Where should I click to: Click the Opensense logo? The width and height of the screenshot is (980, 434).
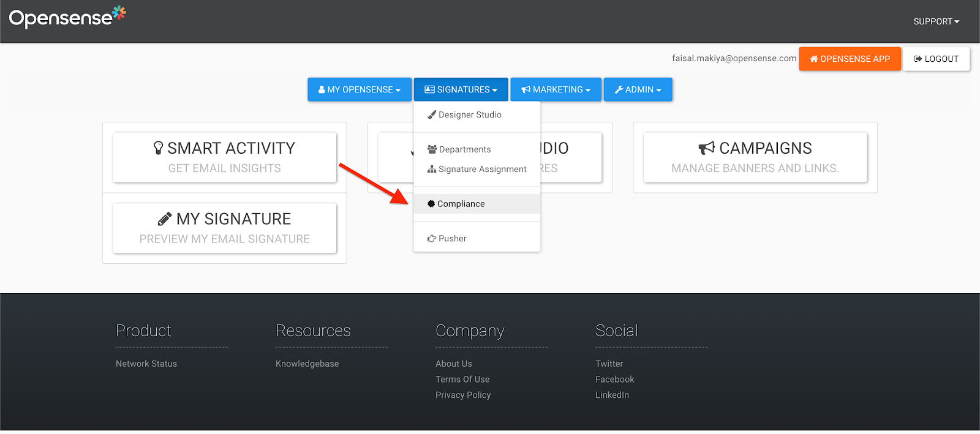tap(67, 18)
